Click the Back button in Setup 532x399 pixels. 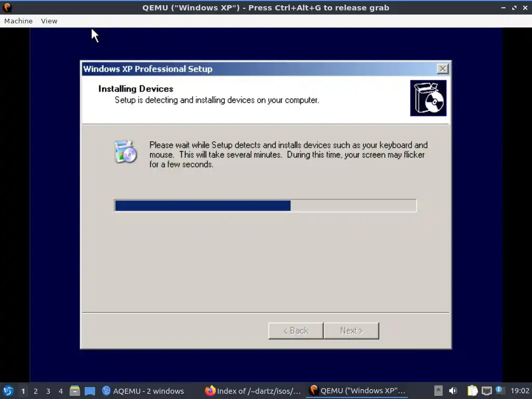296,330
